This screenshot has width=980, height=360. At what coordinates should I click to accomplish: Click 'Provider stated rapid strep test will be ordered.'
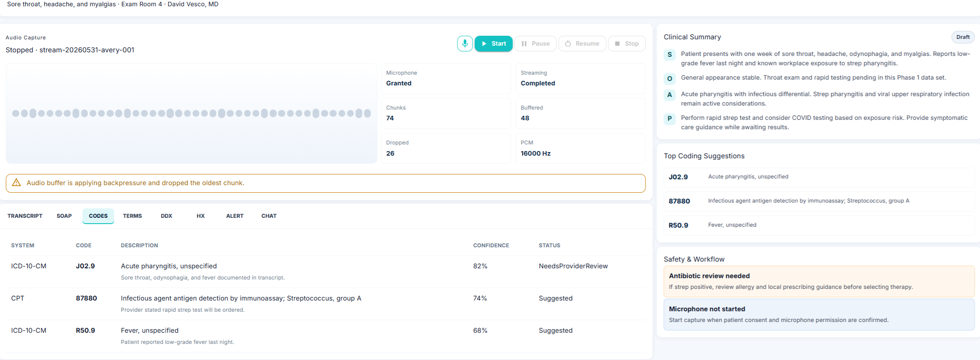click(x=183, y=310)
